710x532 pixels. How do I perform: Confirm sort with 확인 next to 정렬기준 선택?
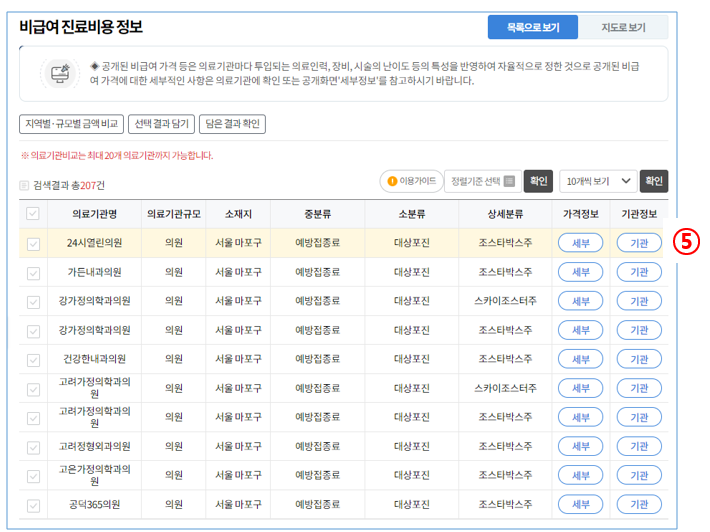[538, 181]
